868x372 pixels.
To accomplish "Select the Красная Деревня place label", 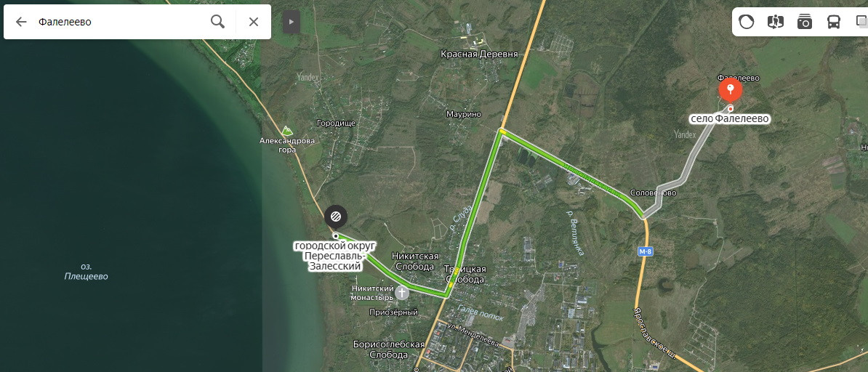I will click(x=479, y=54).
